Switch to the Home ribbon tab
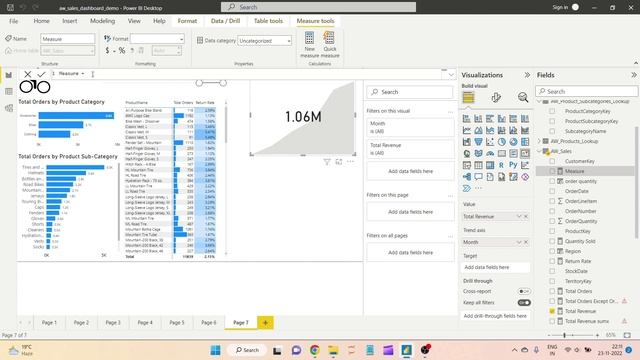The image size is (640, 360). pyautogui.click(x=42, y=21)
